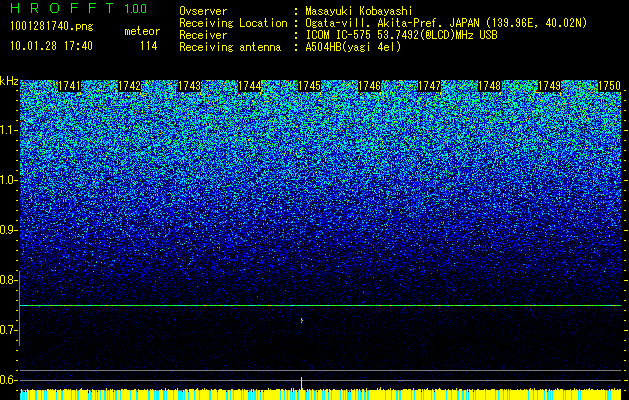Click the tall yellow intensity spike at the bottom

[301, 383]
